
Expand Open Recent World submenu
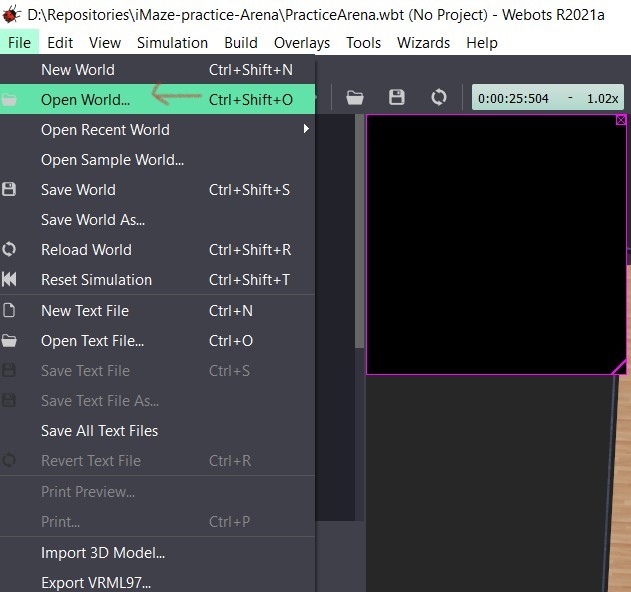(157, 129)
